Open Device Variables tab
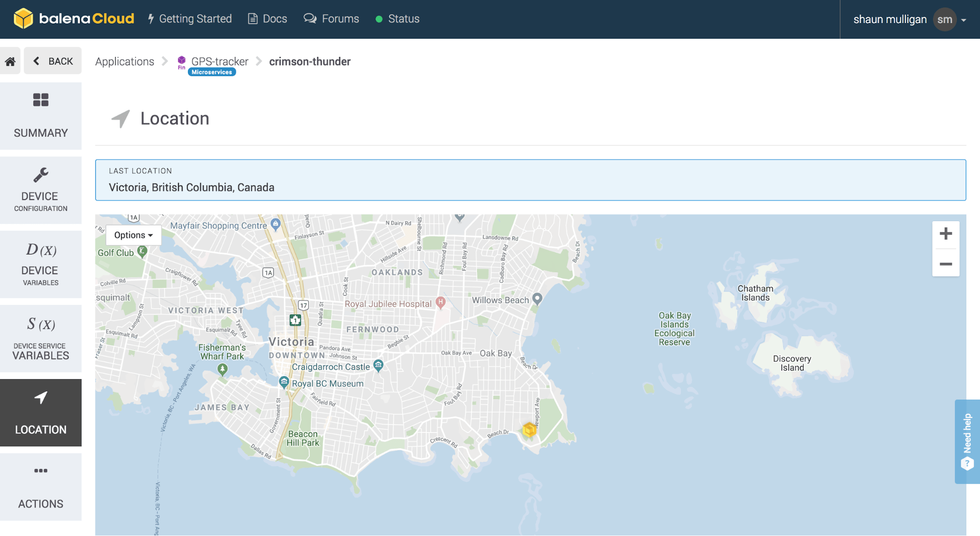This screenshot has height=536, width=980. point(41,264)
